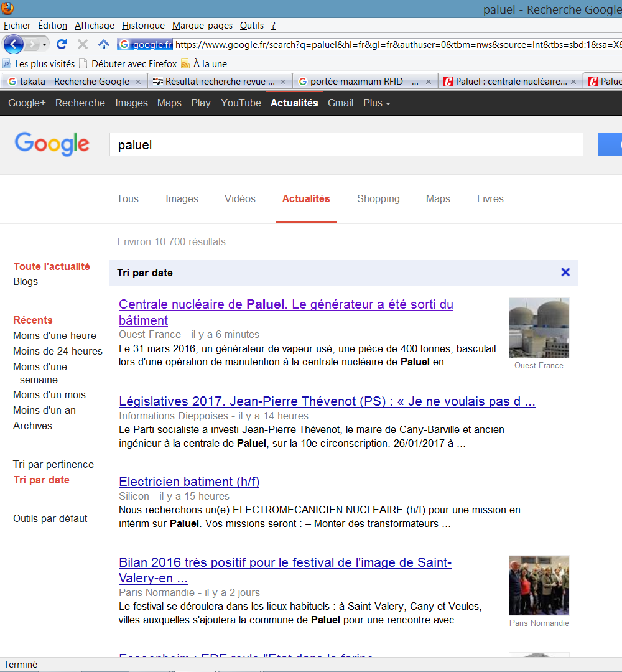Open Débuter avec Firefox bookmark

[128, 64]
